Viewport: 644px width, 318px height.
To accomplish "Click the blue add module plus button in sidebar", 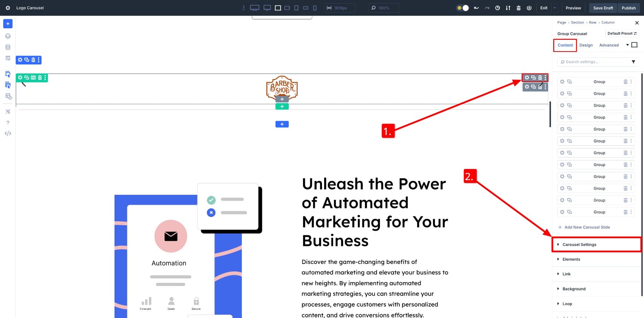I will 8,24.
